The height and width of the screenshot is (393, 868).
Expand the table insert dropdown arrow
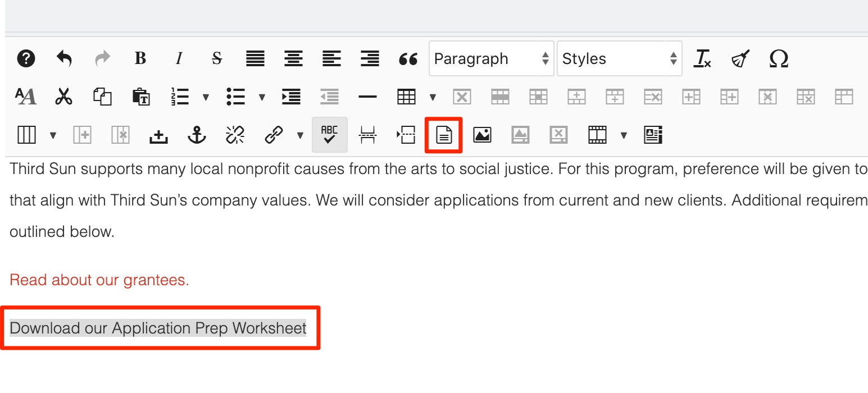(x=431, y=97)
